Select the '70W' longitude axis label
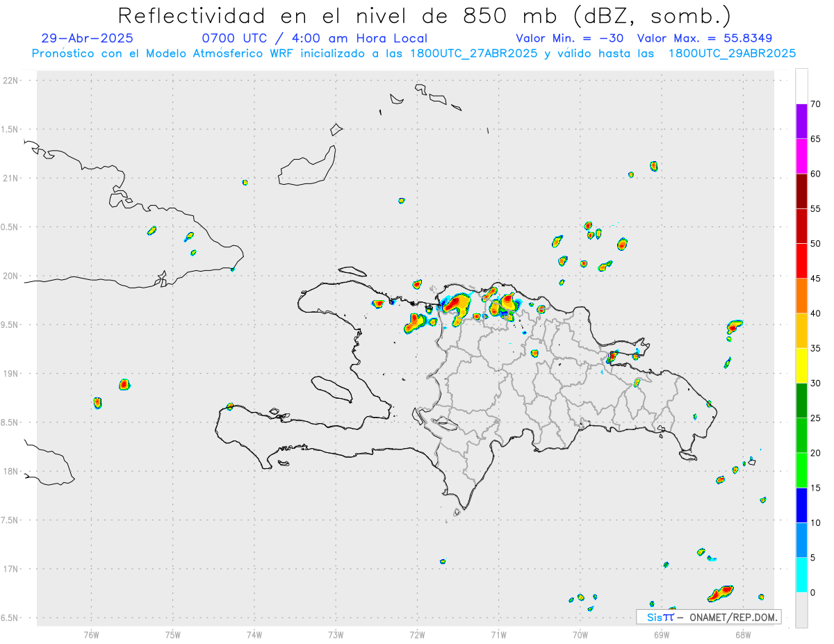This screenshot has height=644, width=834. click(x=580, y=634)
